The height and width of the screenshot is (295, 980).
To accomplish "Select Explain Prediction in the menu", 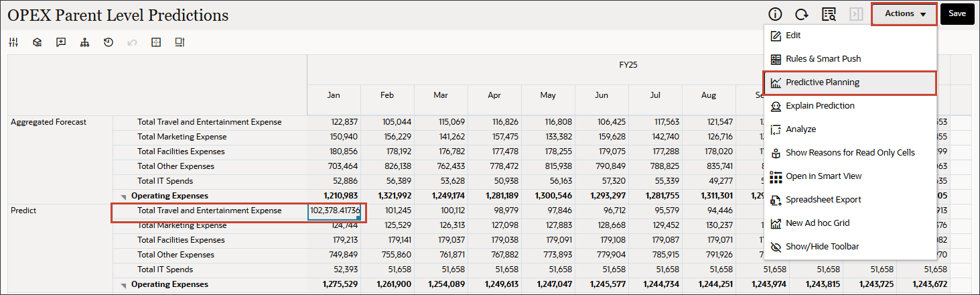I will [x=850, y=106].
